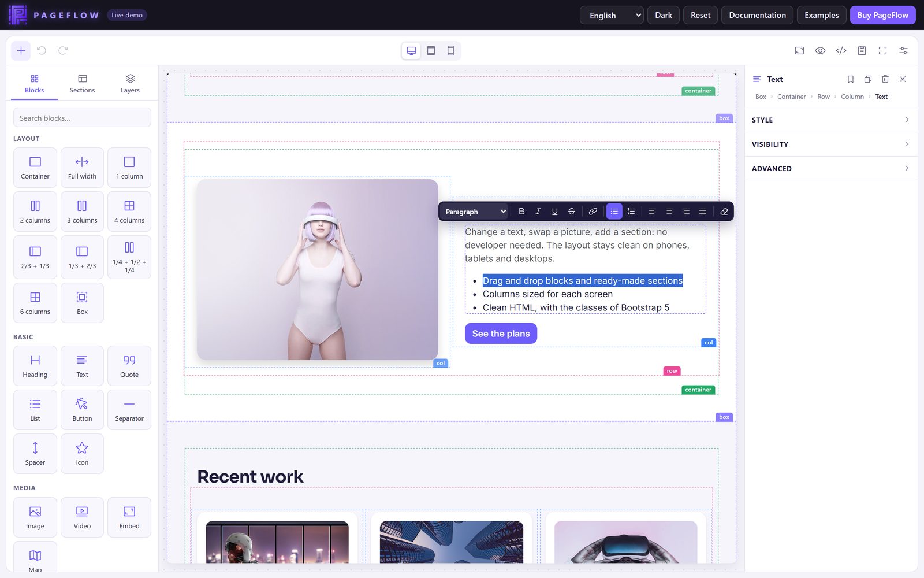The height and width of the screenshot is (578, 924).
Task: Switch to desktop device preview
Action: click(411, 51)
